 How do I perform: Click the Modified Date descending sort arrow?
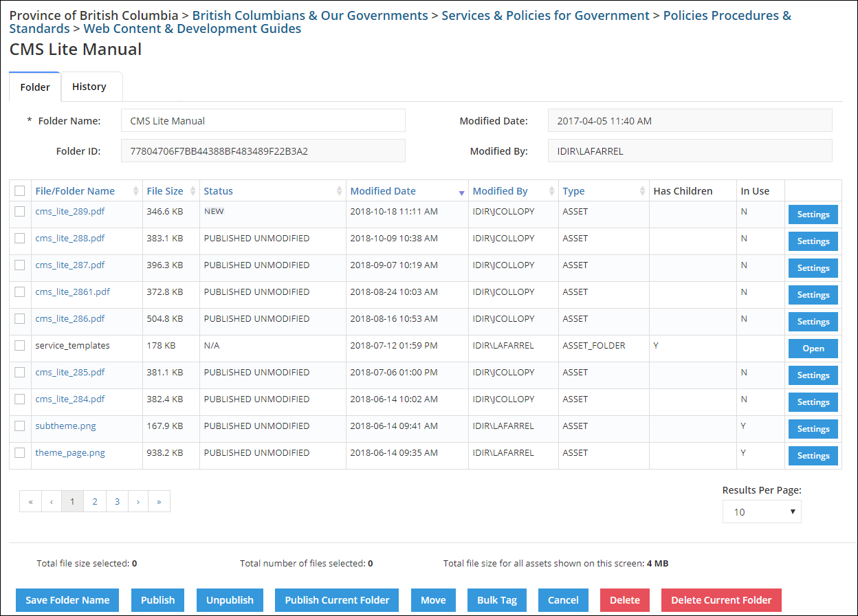click(x=462, y=193)
